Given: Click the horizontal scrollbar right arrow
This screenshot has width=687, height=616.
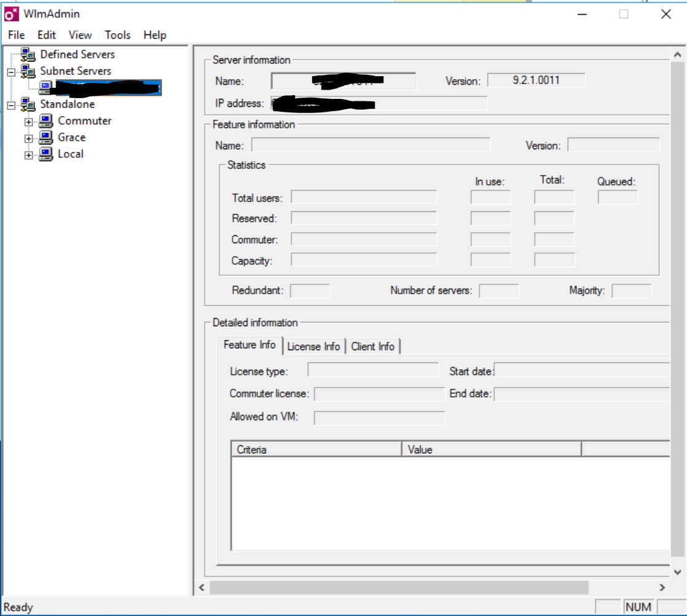Looking at the screenshot, I should coord(662,588).
